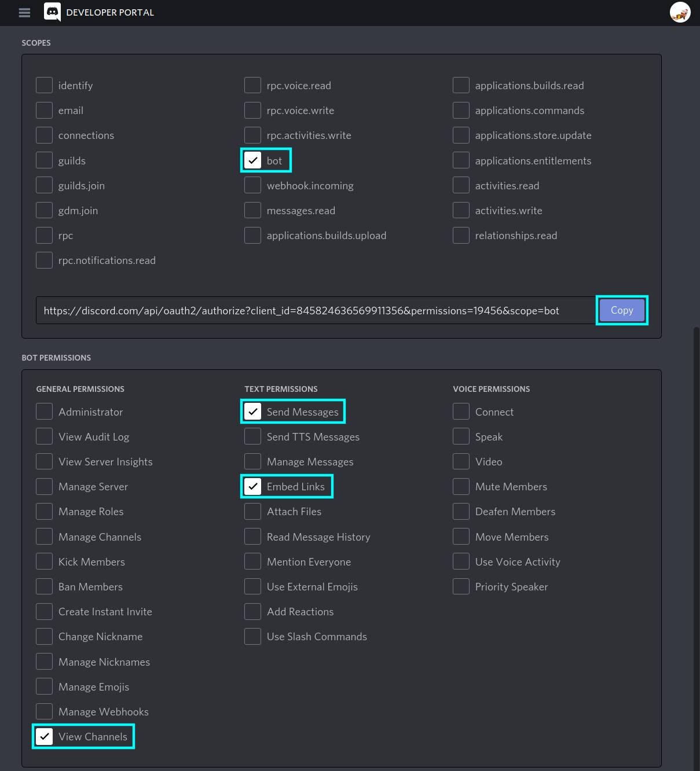Image resolution: width=700 pixels, height=771 pixels.
Task: Enable Change Nickname permission
Action: click(44, 636)
